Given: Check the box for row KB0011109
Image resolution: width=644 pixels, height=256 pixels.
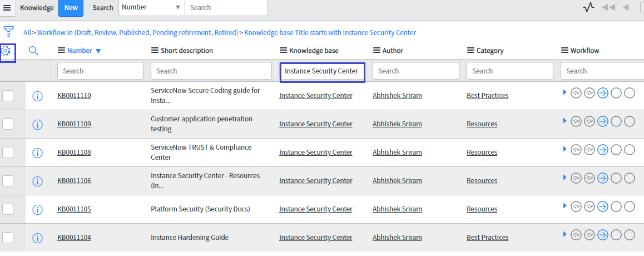Looking at the screenshot, I should point(8,124).
